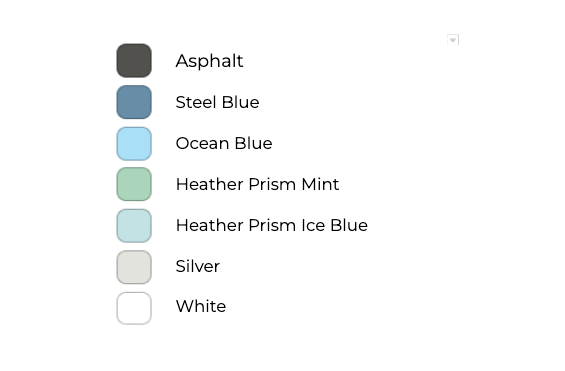Click the Silver text label
Image resolution: width=565 pixels, height=371 pixels.
197,266
